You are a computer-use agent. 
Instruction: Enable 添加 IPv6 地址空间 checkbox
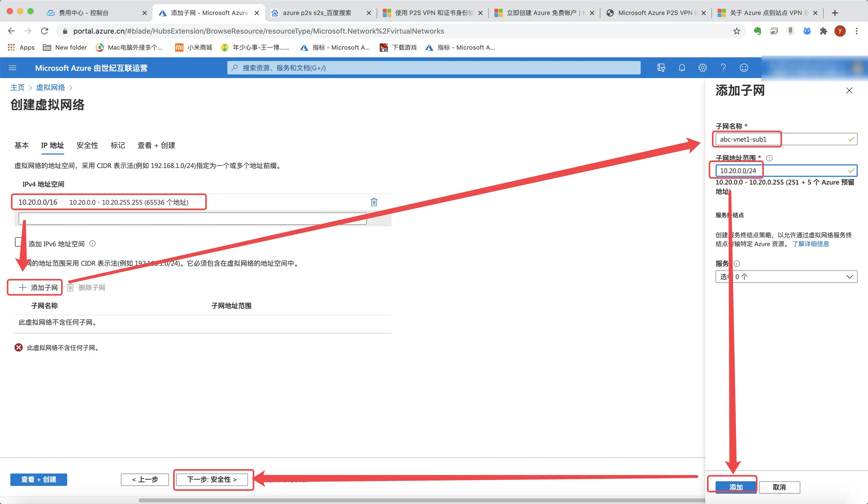pos(19,242)
